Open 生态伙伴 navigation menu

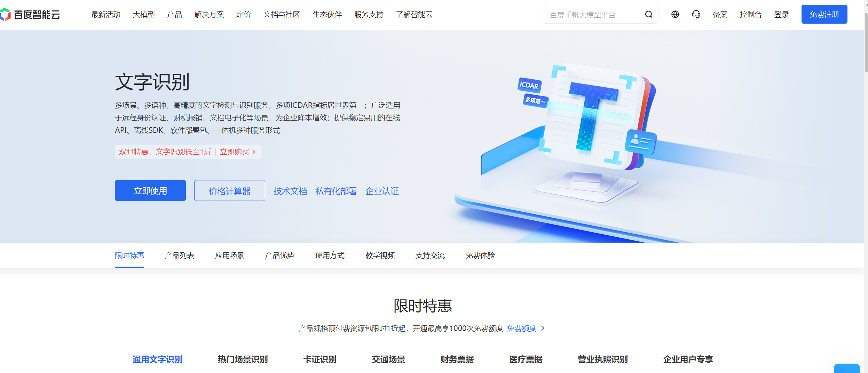(327, 15)
